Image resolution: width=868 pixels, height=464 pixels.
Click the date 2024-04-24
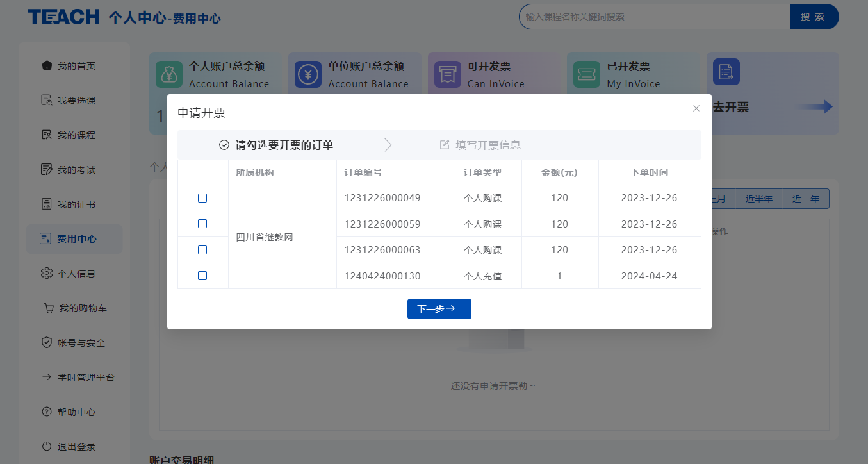650,276
